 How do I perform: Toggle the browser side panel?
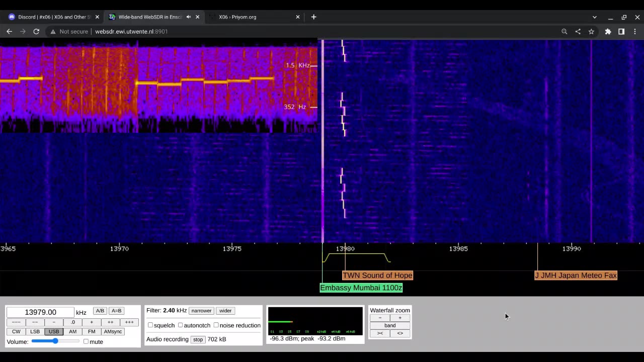621,31
